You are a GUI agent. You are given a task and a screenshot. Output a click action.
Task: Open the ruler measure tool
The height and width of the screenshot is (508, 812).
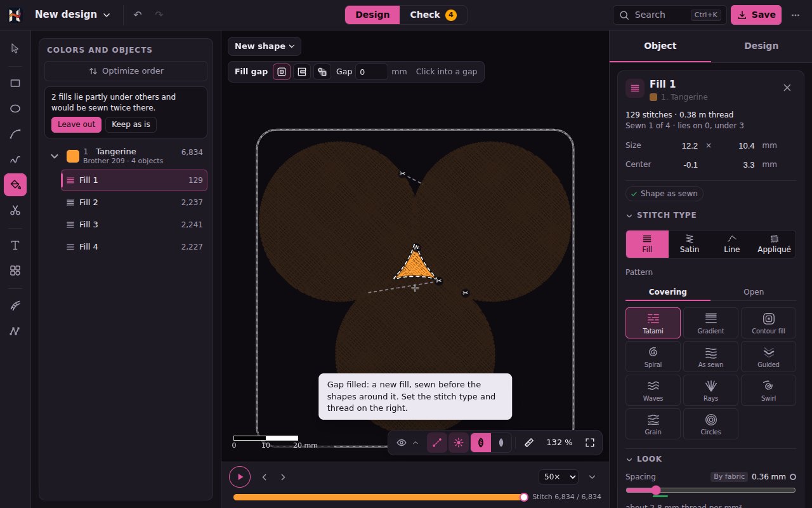(529, 443)
